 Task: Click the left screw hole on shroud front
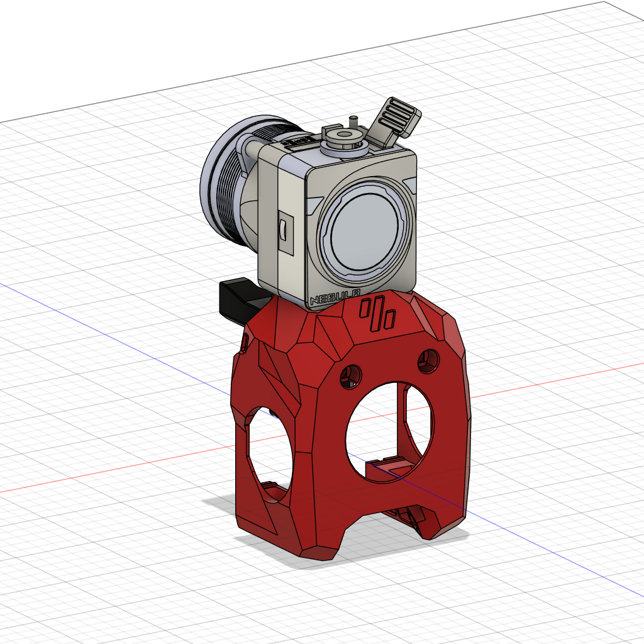pyautogui.click(x=351, y=377)
